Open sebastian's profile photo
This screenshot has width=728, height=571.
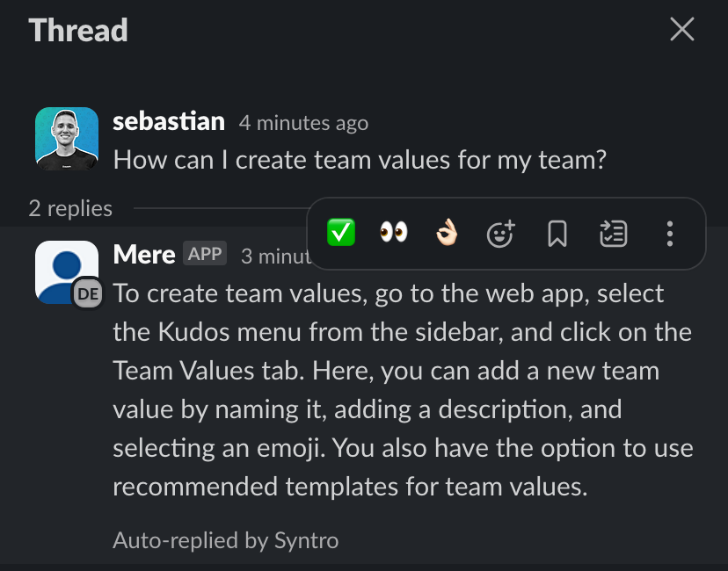coord(67,139)
